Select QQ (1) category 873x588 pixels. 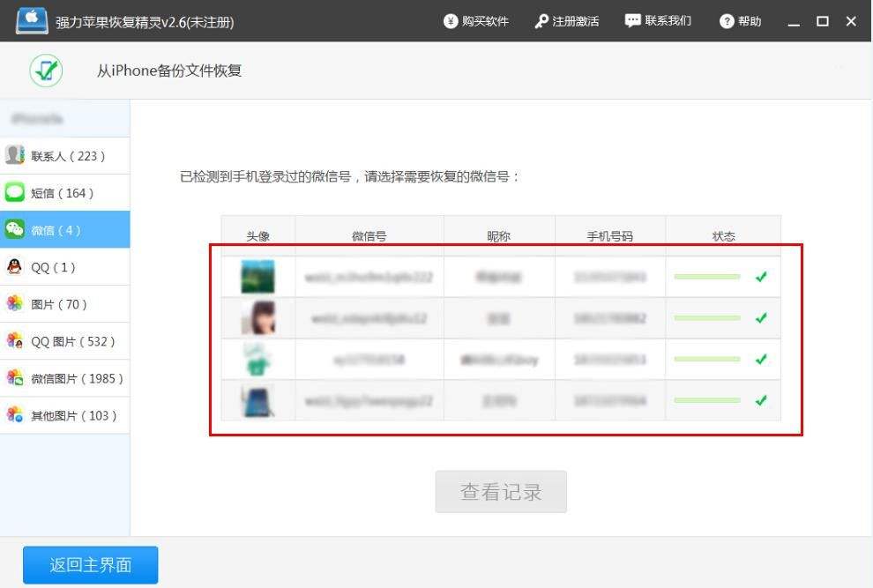pos(64,267)
